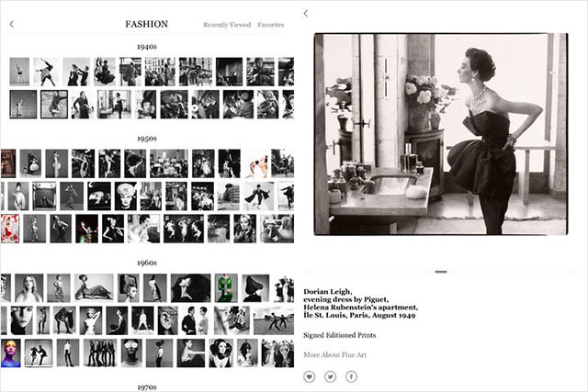Click the drag handle below the photo
The width and height of the screenshot is (588, 392).
click(x=441, y=272)
